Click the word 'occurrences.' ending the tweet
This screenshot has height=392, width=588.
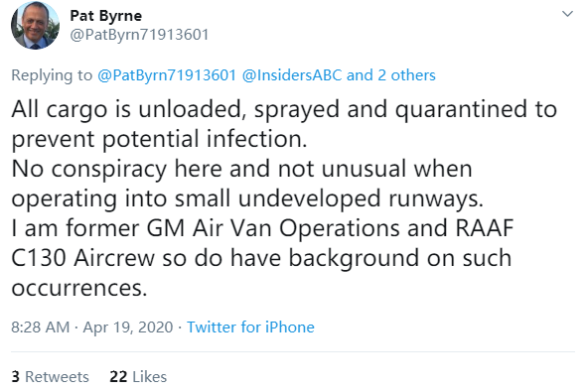pos(79,288)
